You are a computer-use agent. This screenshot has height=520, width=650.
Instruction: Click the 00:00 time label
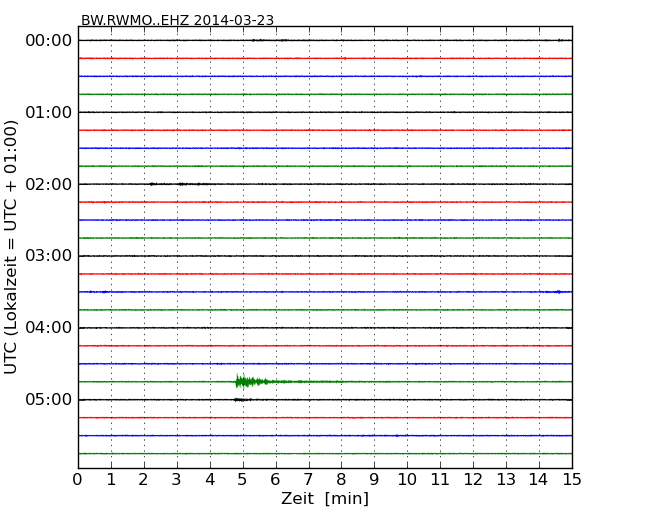pos(49,41)
